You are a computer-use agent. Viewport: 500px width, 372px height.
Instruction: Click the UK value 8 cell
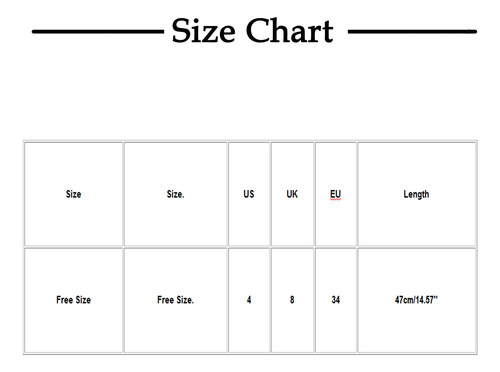pos(292,300)
